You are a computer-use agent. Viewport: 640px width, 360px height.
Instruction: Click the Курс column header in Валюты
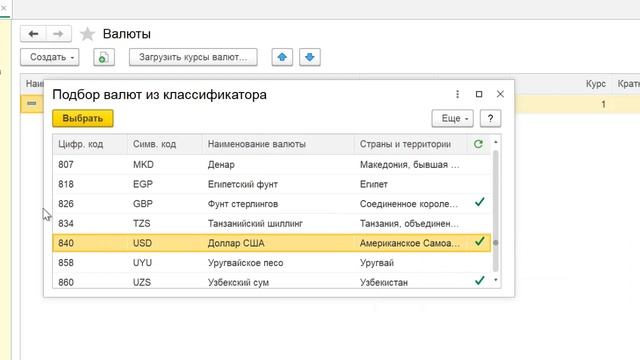coord(596,84)
